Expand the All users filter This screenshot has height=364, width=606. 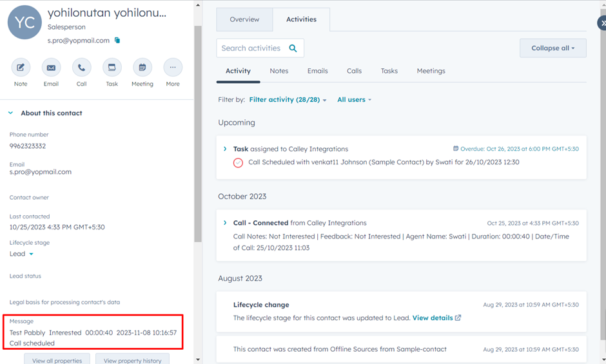coord(354,100)
